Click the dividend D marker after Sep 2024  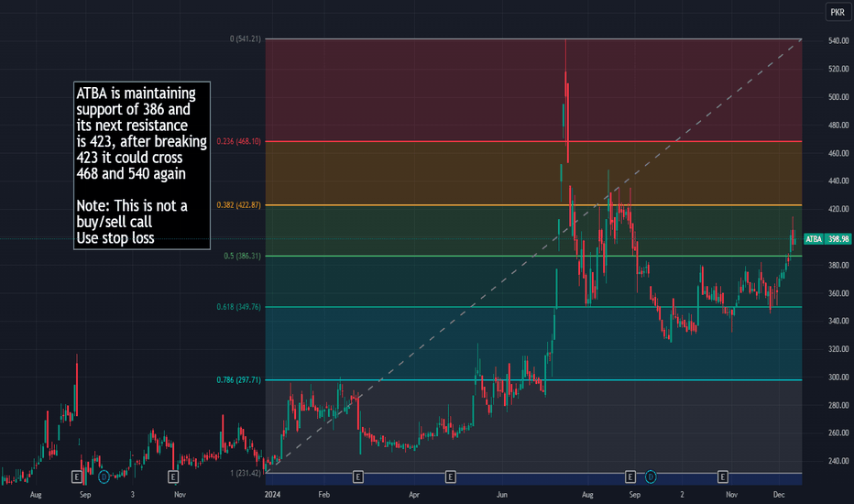(651, 477)
